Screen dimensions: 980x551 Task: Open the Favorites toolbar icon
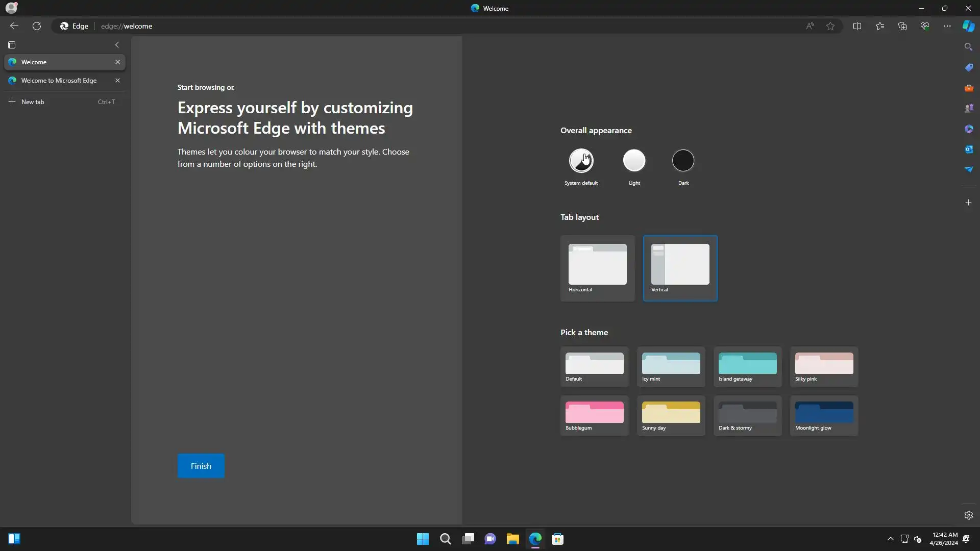879,26
